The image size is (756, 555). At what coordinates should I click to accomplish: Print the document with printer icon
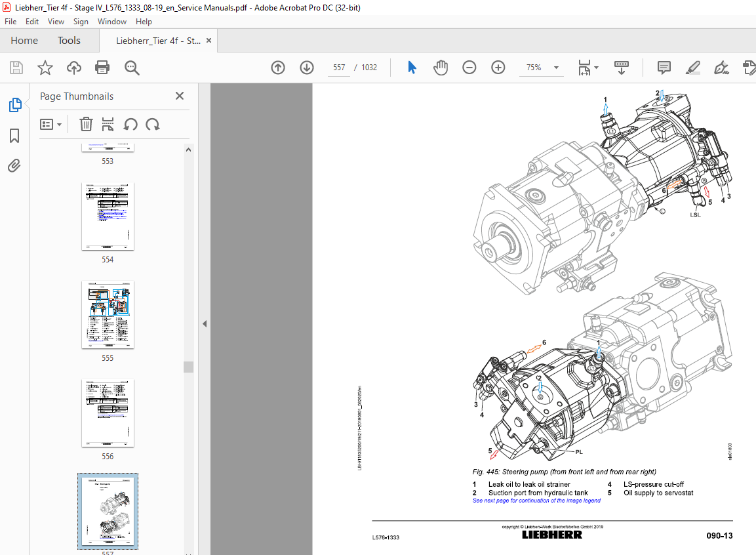tap(102, 68)
